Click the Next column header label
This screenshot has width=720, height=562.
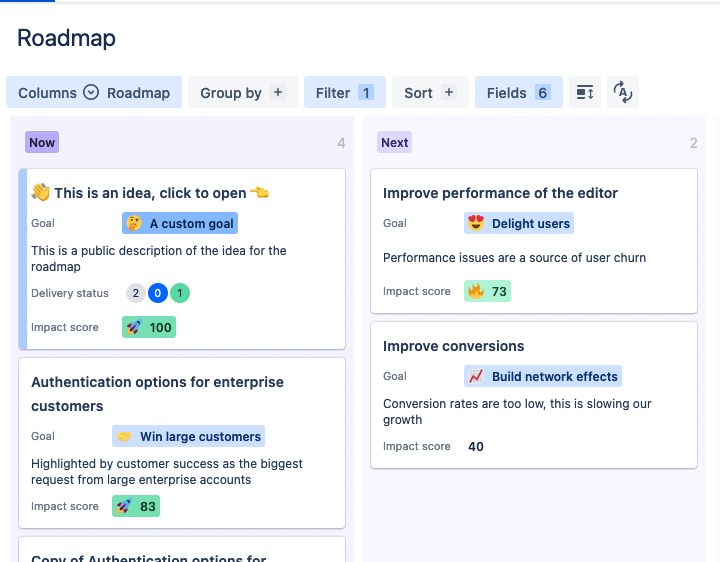click(394, 142)
